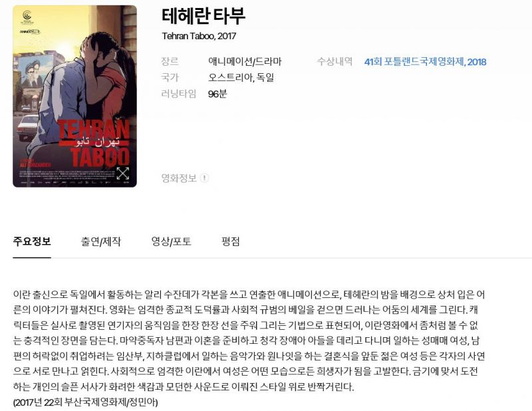
Task: Click the Cannes festival logo on the poster
Action: (x=27, y=17)
